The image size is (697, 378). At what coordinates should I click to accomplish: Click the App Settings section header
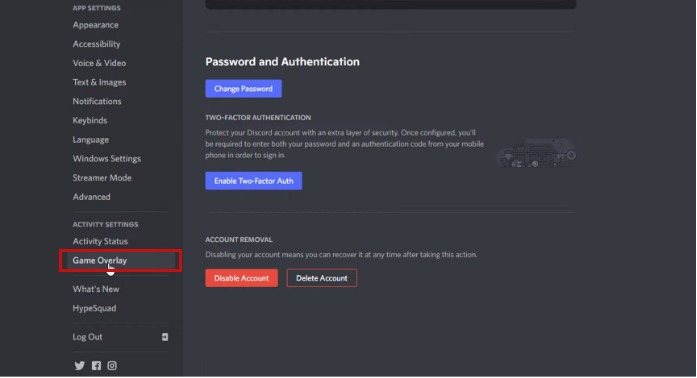(96, 8)
